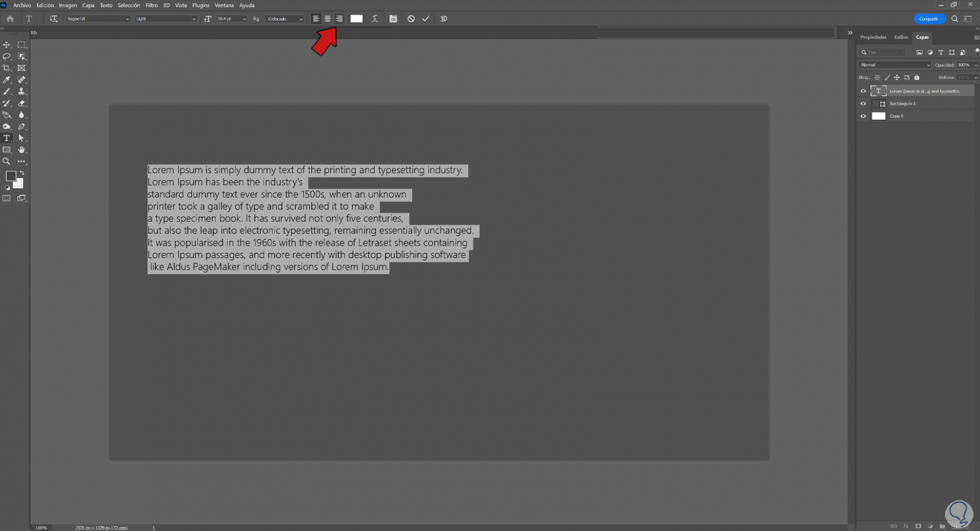This screenshot has width=980, height=531.
Task: Select the Brush tool
Action: tap(7, 91)
